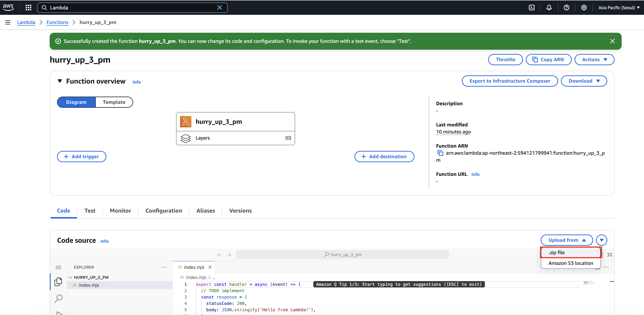Open the settings gear in the top bar

[x=584, y=8]
